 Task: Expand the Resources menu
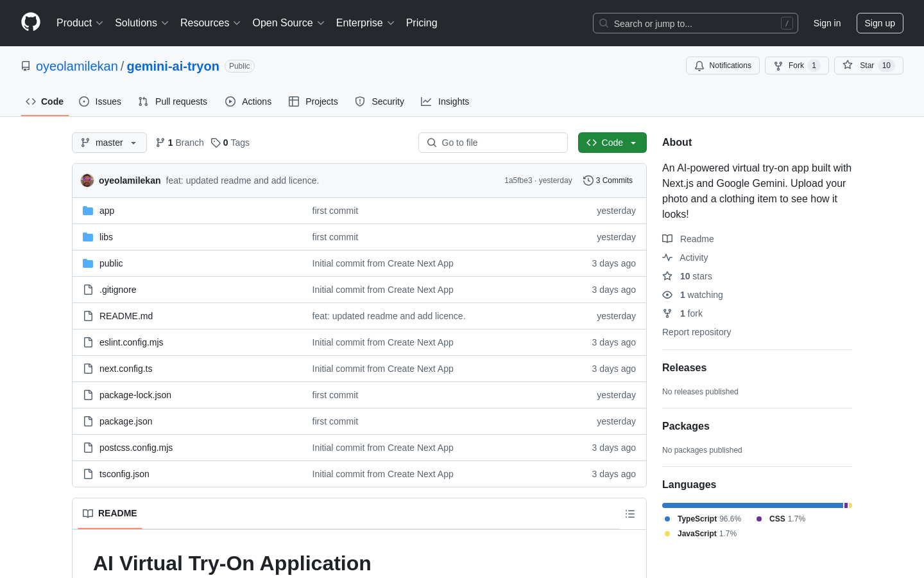210,22
